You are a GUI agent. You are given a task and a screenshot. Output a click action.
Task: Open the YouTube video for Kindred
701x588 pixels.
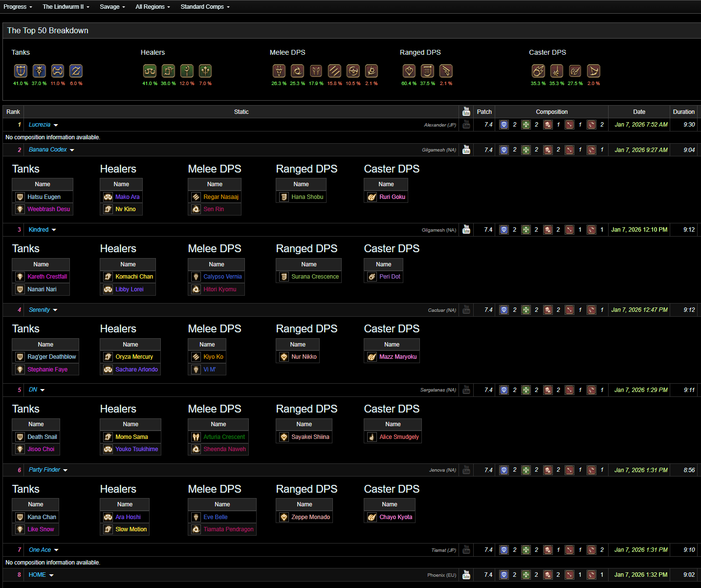466,229
